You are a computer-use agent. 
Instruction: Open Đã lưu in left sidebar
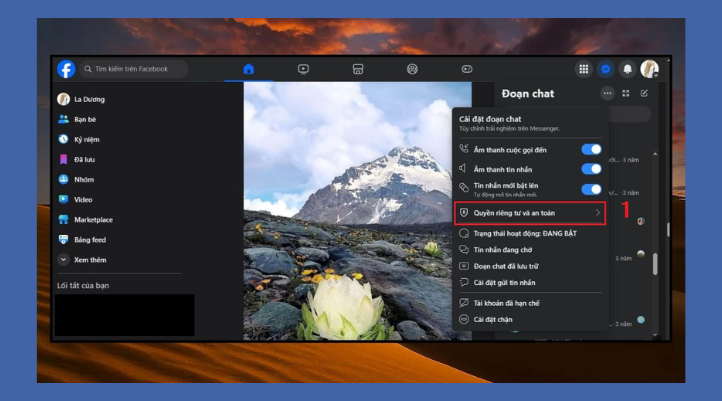click(76, 159)
